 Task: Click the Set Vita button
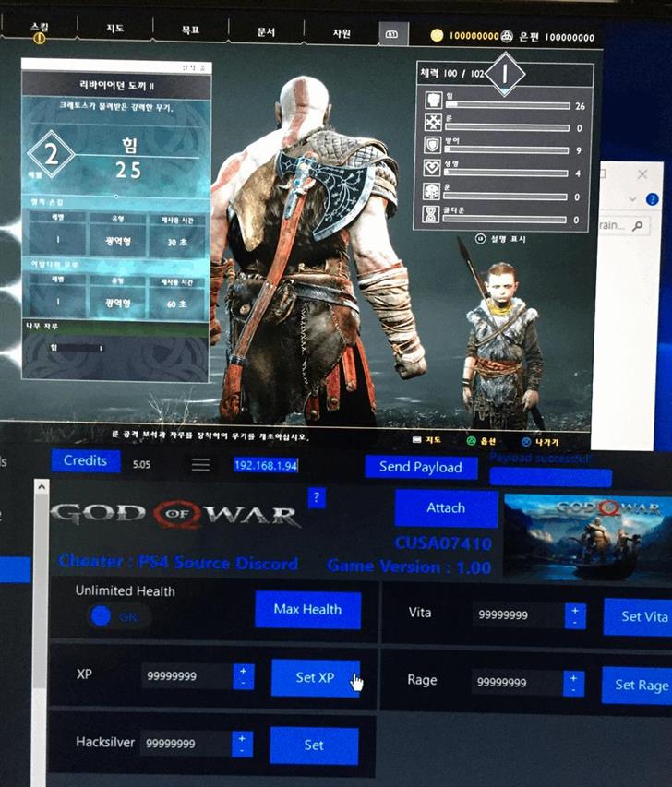[638, 617]
